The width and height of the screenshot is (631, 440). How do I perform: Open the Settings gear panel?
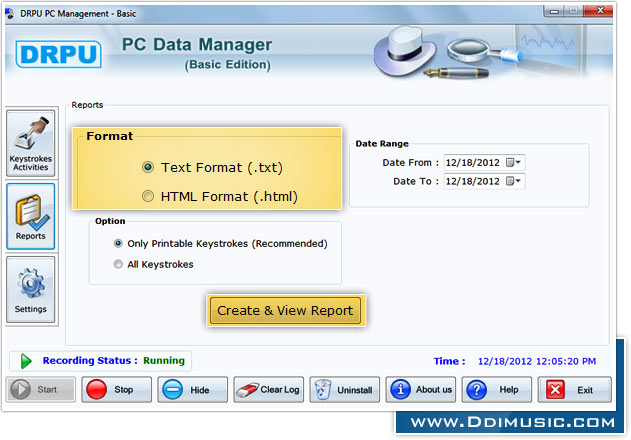coord(31,289)
